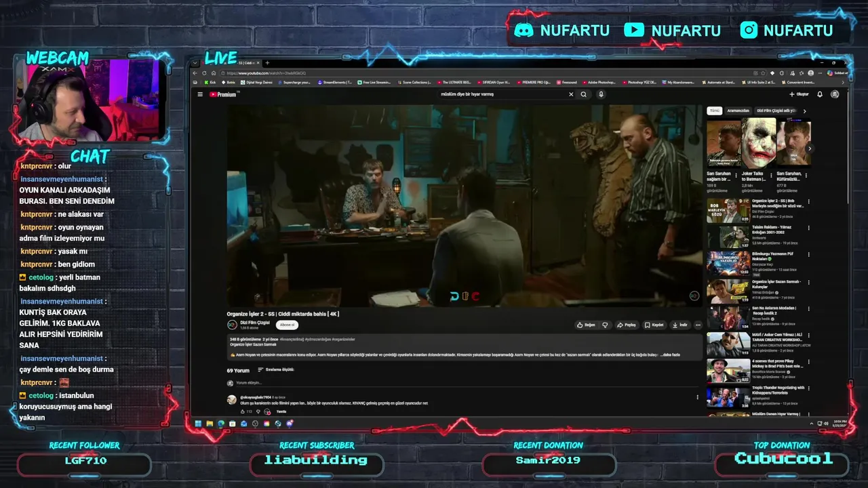Open three-dot menu for Tropic Thunder video

click(809, 388)
